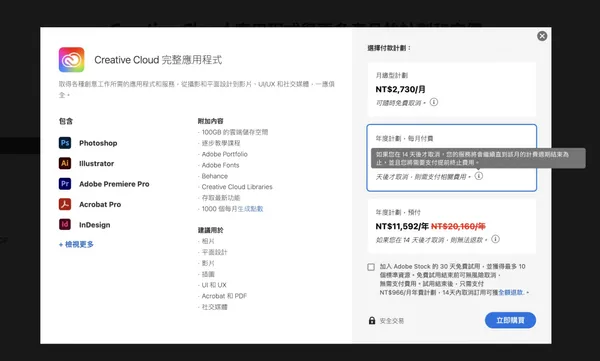Image resolution: width=600 pixels, height=361 pixels.
Task: Click the Illustrator label
Action: (x=96, y=163)
